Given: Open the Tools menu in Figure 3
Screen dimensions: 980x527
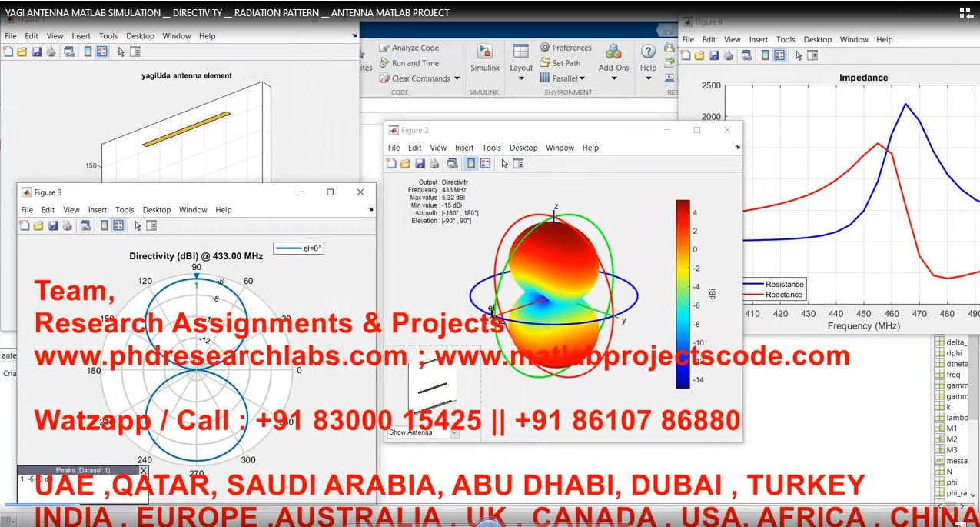Looking at the screenshot, I should [125, 209].
